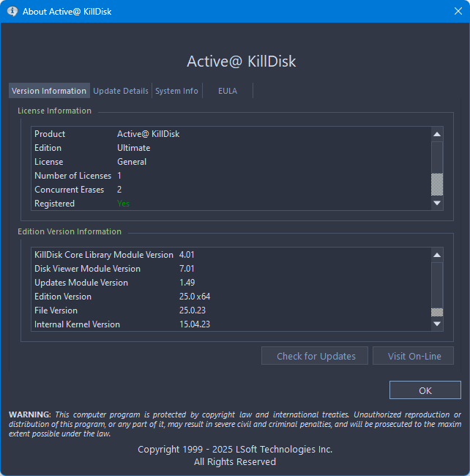The image size is (470, 476).
Task: Click the info icon in the title bar
Action: tap(12, 11)
